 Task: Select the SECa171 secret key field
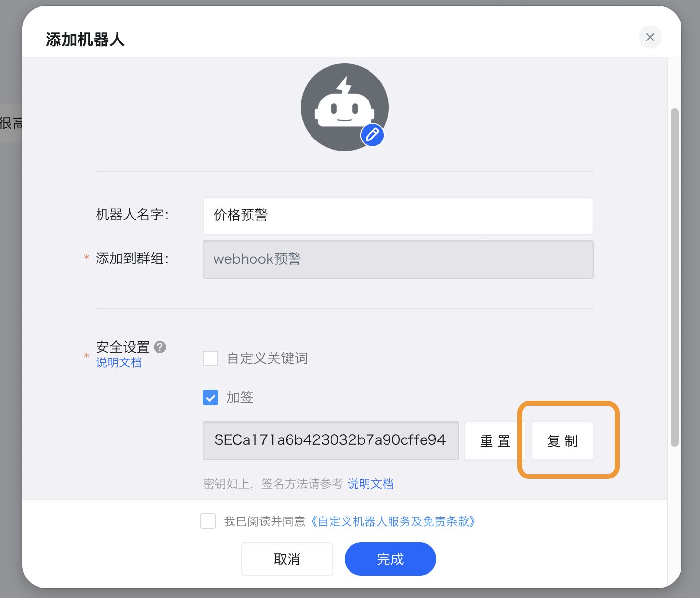coord(331,441)
